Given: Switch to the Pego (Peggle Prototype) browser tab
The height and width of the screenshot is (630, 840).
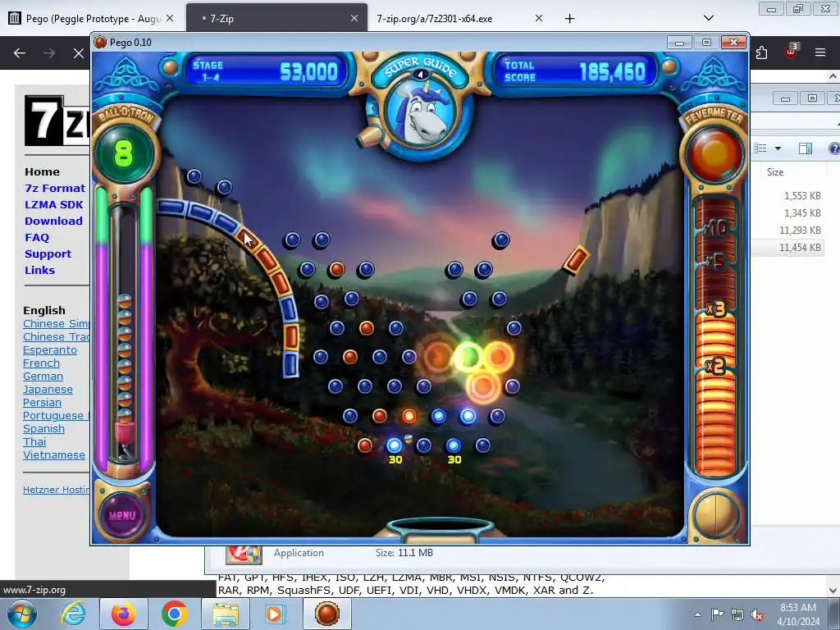Looking at the screenshot, I should 91,19.
